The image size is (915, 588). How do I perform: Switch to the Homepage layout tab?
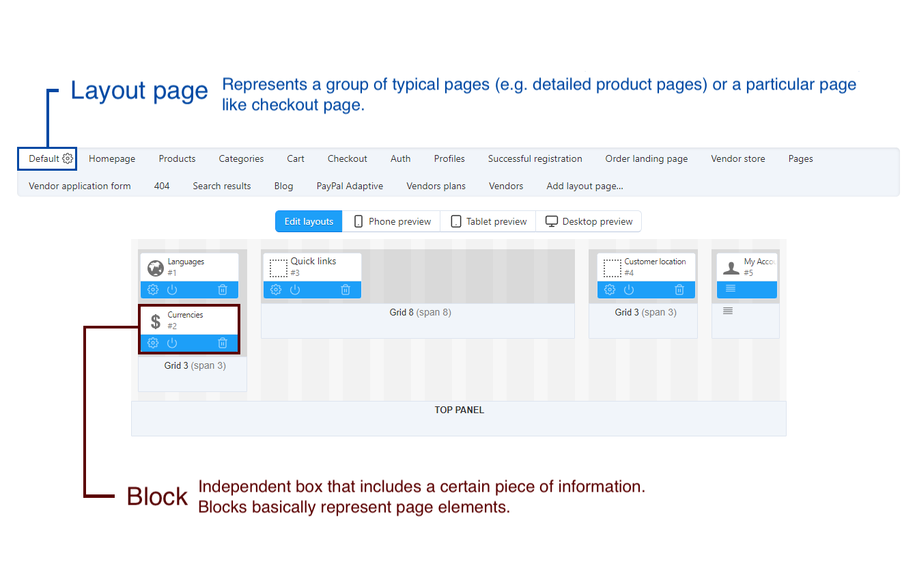click(112, 158)
